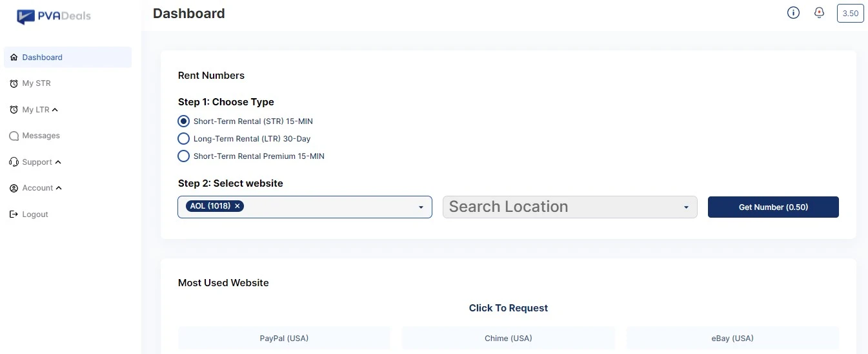Viewport: 868px width, 354px height.
Task: Click the user icon beside Account
Action: click(14, 189)
